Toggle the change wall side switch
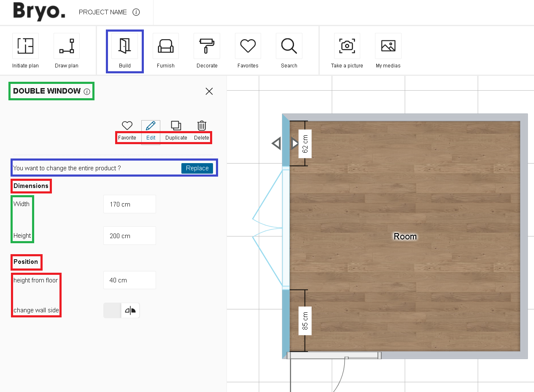Screen dimensions: 534x392 tap(121, 311)
